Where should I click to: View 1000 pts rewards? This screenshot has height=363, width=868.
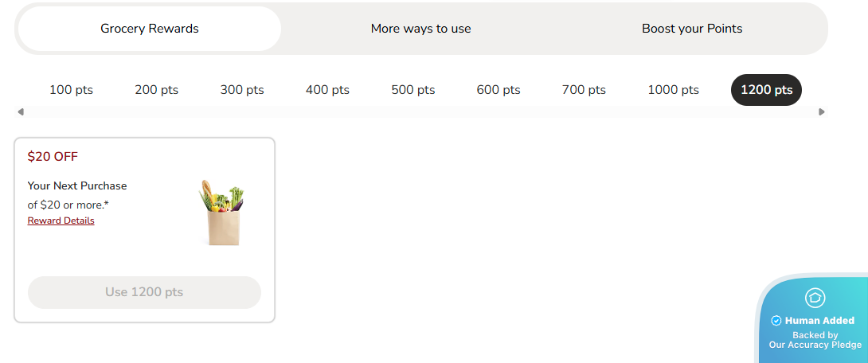pos(673,90)
